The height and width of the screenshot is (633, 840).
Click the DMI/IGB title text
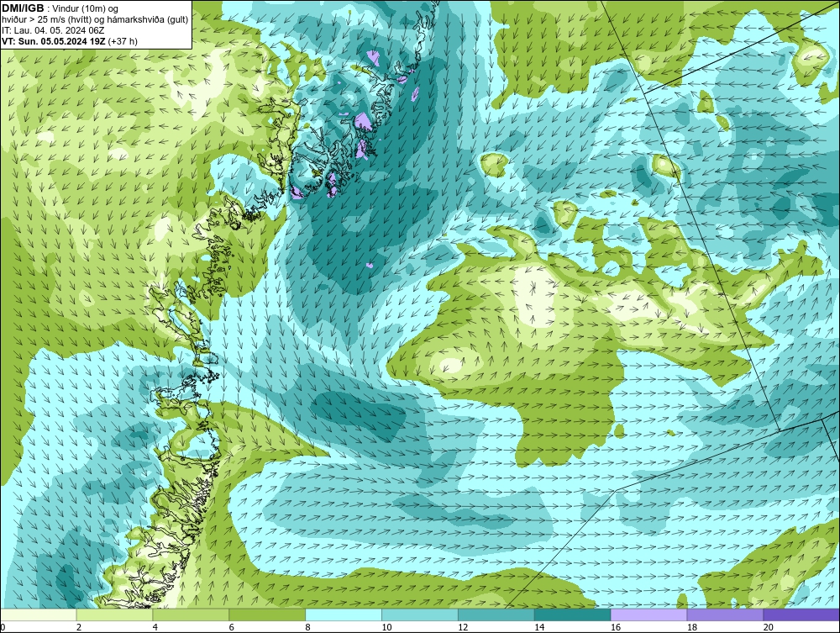[x=23, y=8]
